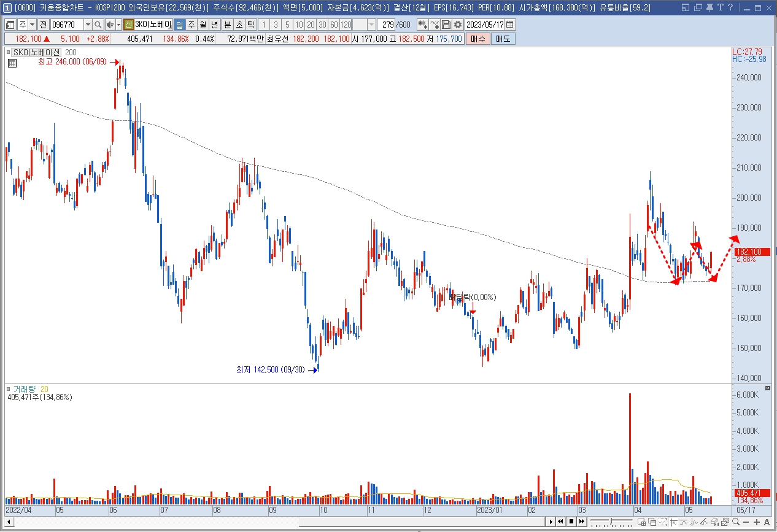Click the top-left toolbar window toggle icon
The width and height of the screenshot is (777, 532).
click(x=10, y=25)
